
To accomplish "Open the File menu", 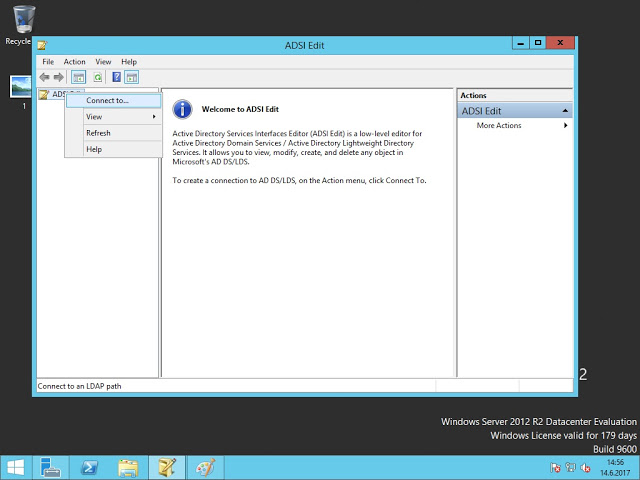I will 47,62.
